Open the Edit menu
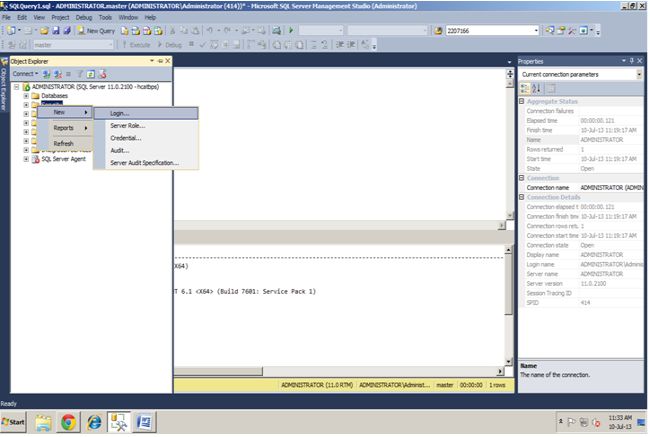The height and width of the screenshot is (437, 650). [22, 17]
